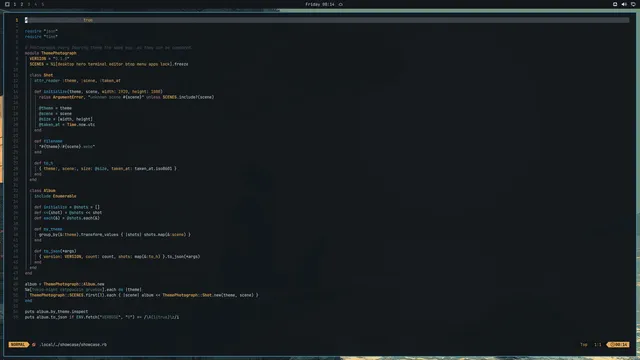Click the %w[...].each do |theme| line
This screenshot has width=640, height=360.
click(83, 289)
